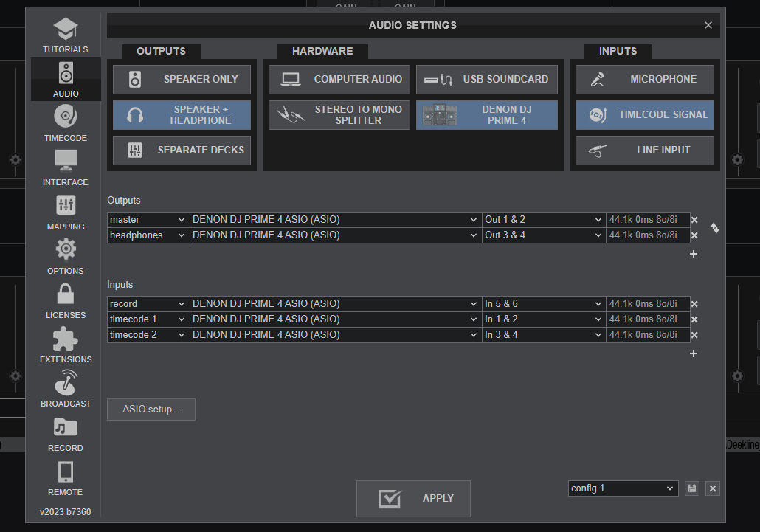Screen dimensions: 760x532
Task: Choose Computer Audio hardware
Action: click(339, 80)
